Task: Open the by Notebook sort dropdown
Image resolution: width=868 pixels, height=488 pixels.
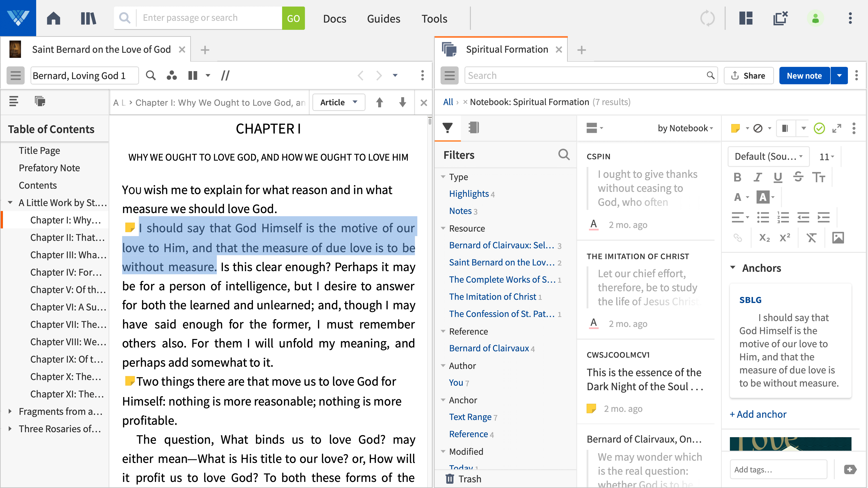Action: (685, 128)
